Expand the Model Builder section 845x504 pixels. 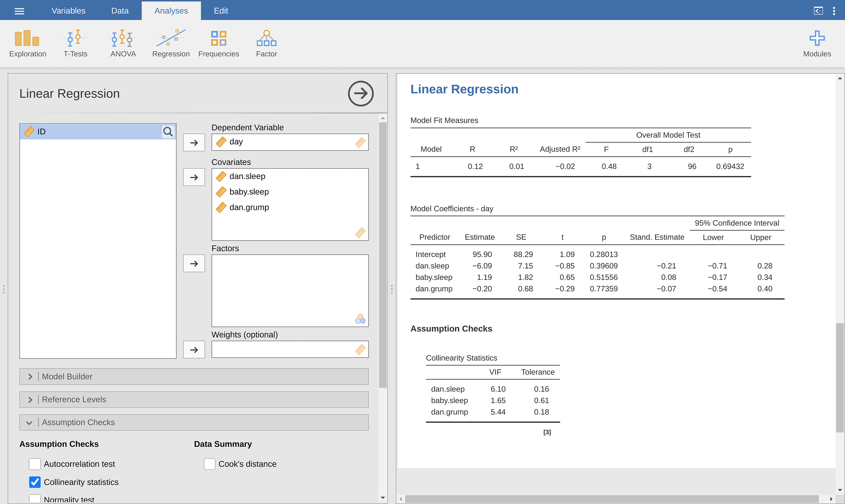point(194,377)
